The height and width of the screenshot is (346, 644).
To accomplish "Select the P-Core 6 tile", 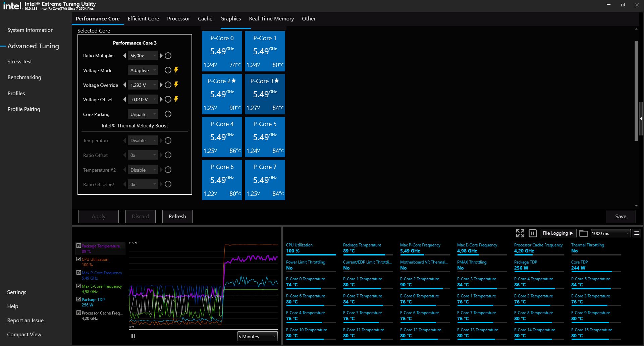I will click(x=222, y=180).
